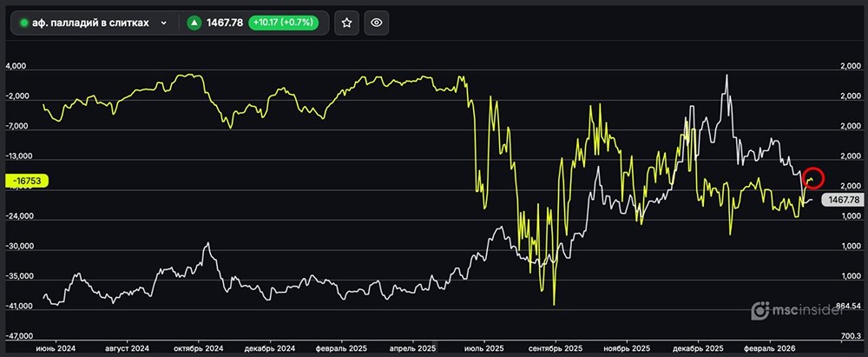Click the green status dot before the instrument name
The image size is (868, 357).
pos(23,23)
